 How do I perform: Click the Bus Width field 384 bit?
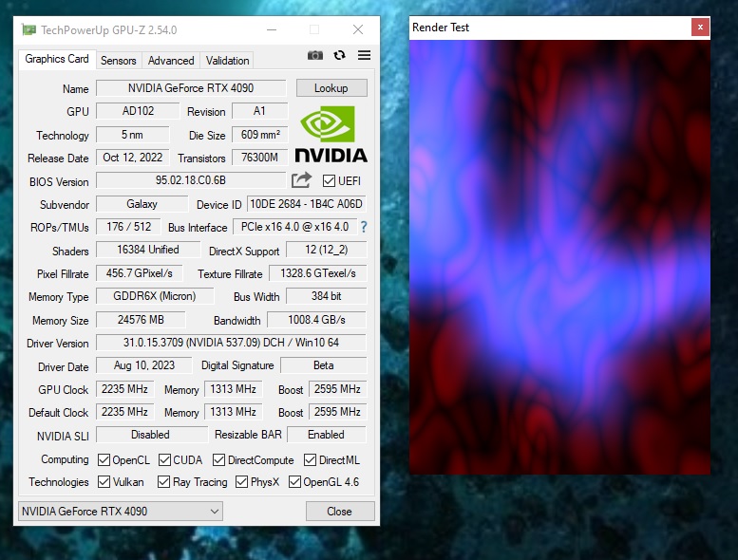[326, 296]
